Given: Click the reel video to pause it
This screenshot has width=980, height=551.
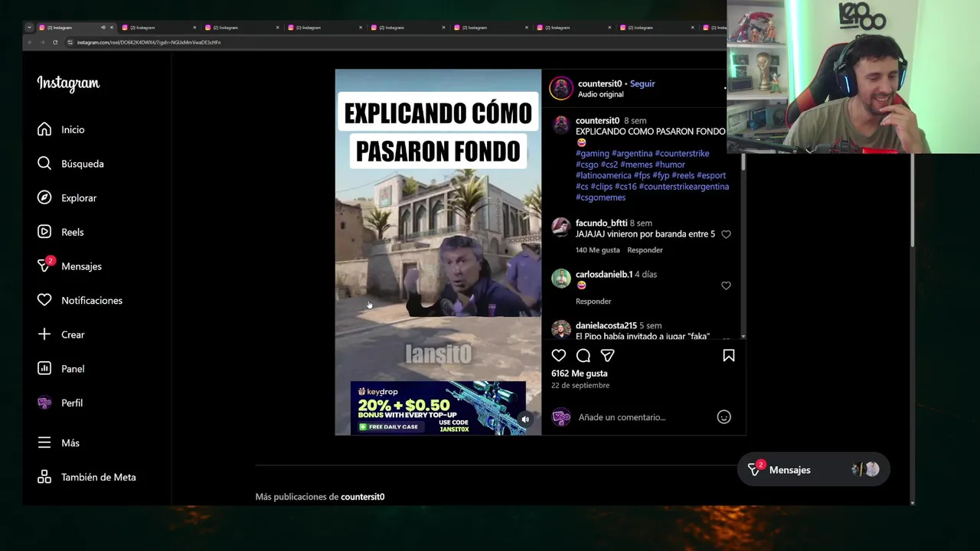Looking at the screenshot, I should (x=438, y=253).
